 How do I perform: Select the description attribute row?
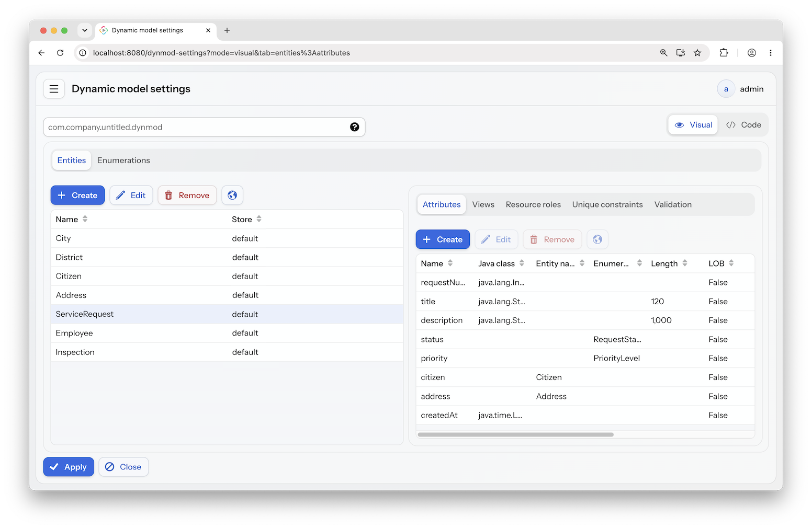coord(585,320)
